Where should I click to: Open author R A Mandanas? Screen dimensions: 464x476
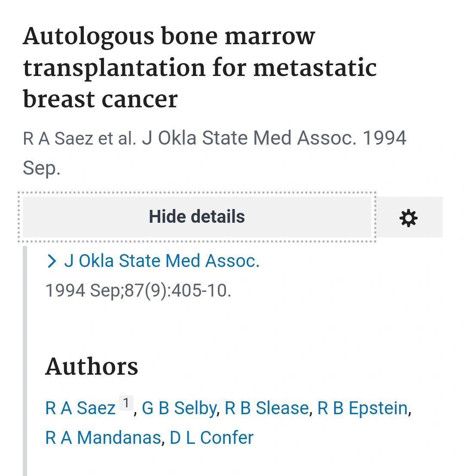(x=103, y=437)
